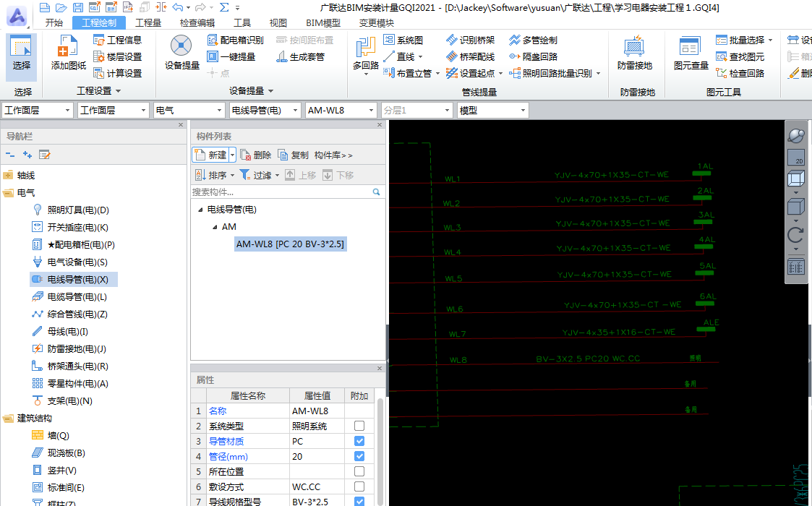Toggle 导线规格型号 附加 checkbox

359,502
